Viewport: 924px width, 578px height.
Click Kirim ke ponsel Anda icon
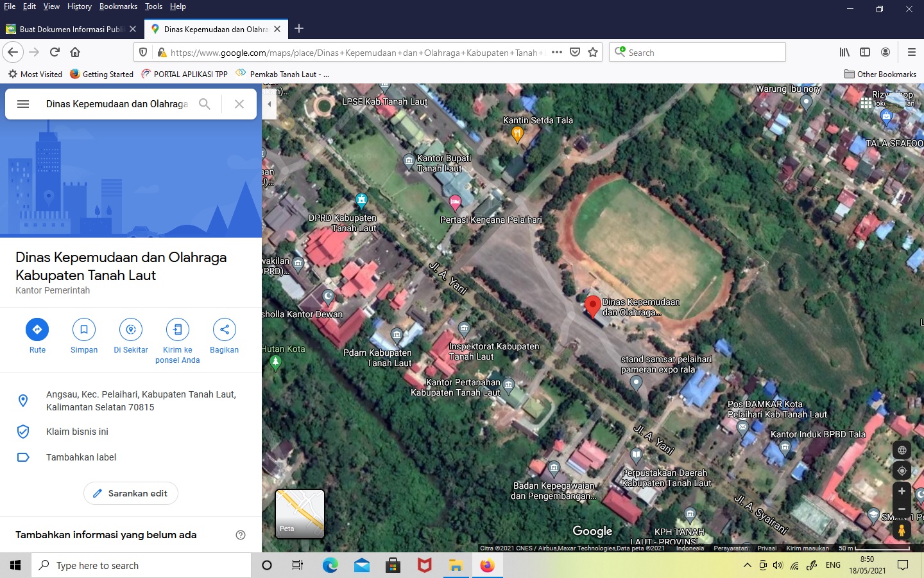click(178, 329)
